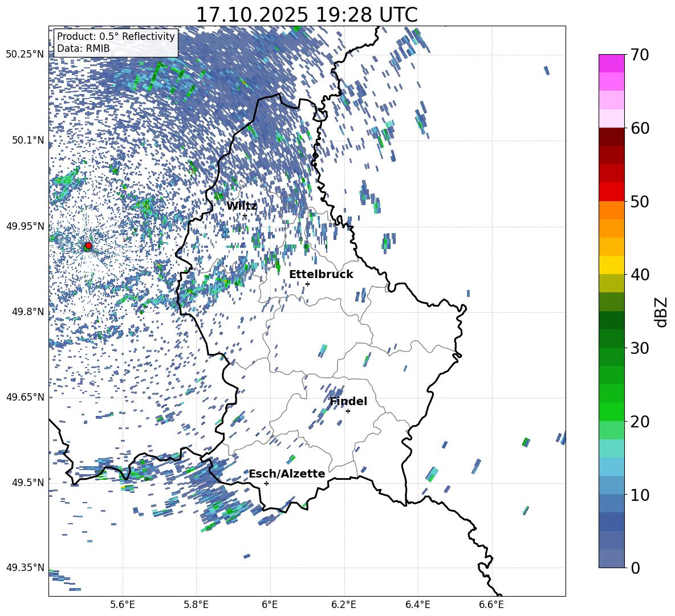This screenshot has width=675, height=616.
Task: Click the colorbar tick label 70
Action: coord(640,55)
